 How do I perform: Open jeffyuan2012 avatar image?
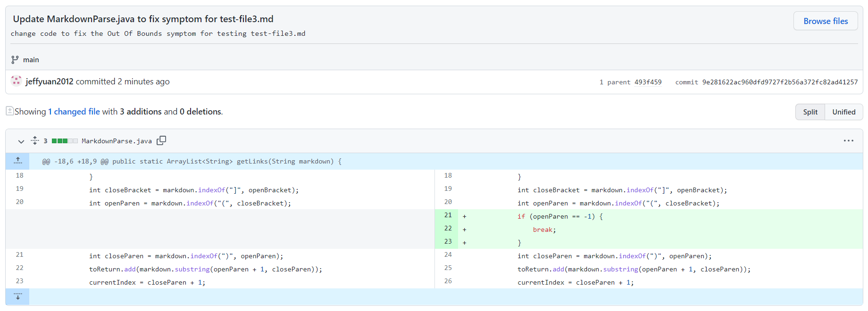[17, 81]
